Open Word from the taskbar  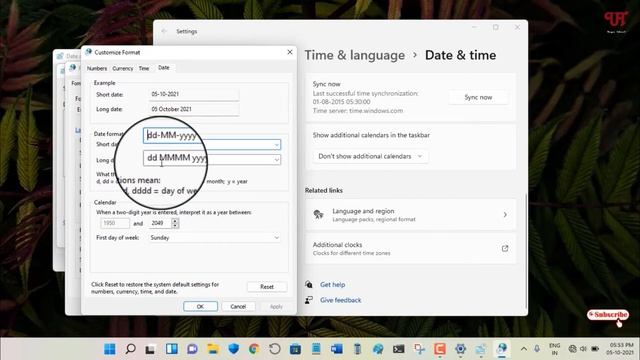tap(337, 349)
